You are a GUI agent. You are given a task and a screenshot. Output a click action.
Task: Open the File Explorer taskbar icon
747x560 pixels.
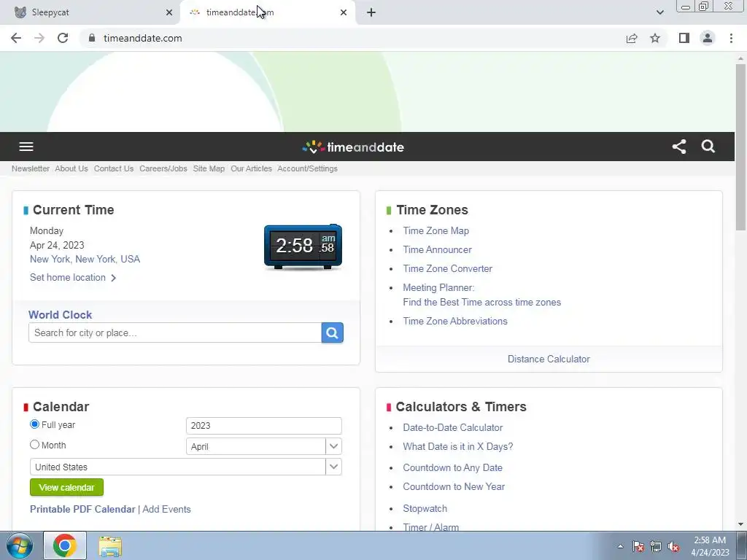point(110,546)
